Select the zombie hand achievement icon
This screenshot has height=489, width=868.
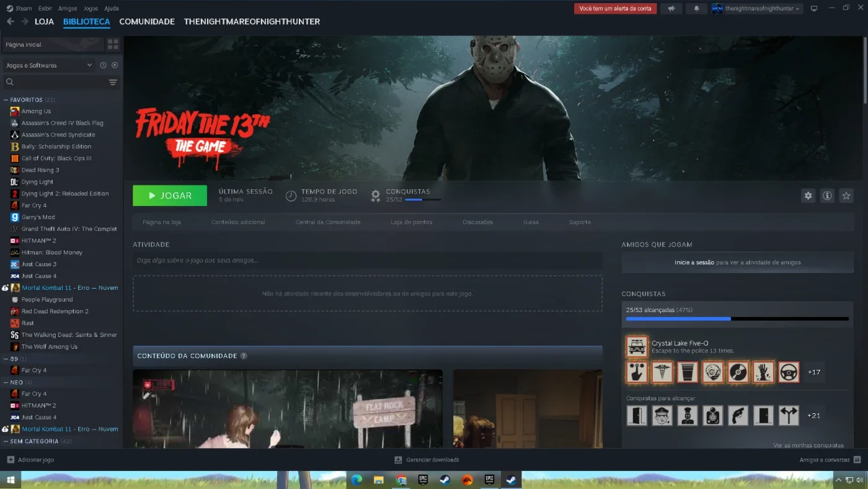(x=763, y=372)
